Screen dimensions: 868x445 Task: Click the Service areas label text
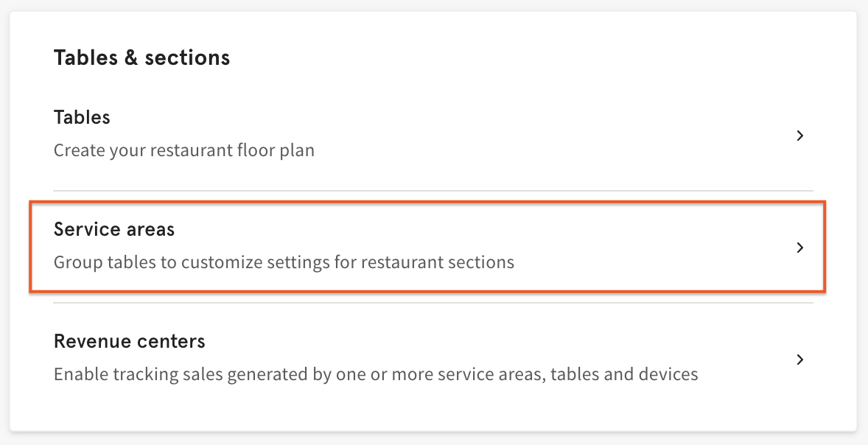click(114, 229)
